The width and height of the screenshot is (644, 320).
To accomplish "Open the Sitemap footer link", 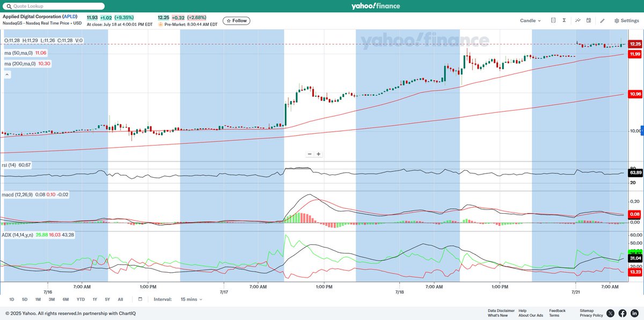I will pos(587,310).
